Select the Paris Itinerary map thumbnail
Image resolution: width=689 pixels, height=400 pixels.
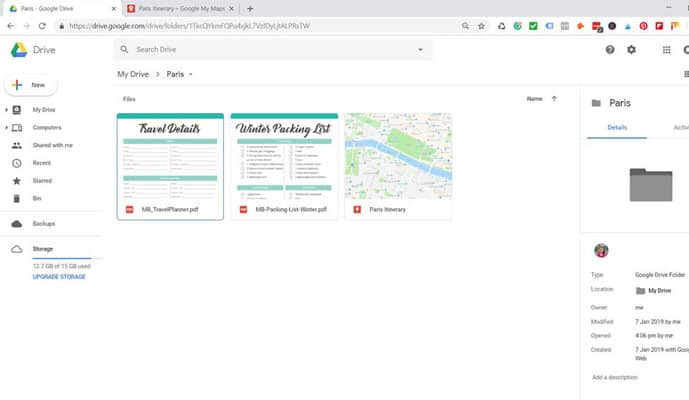click(x=398, y=156)
